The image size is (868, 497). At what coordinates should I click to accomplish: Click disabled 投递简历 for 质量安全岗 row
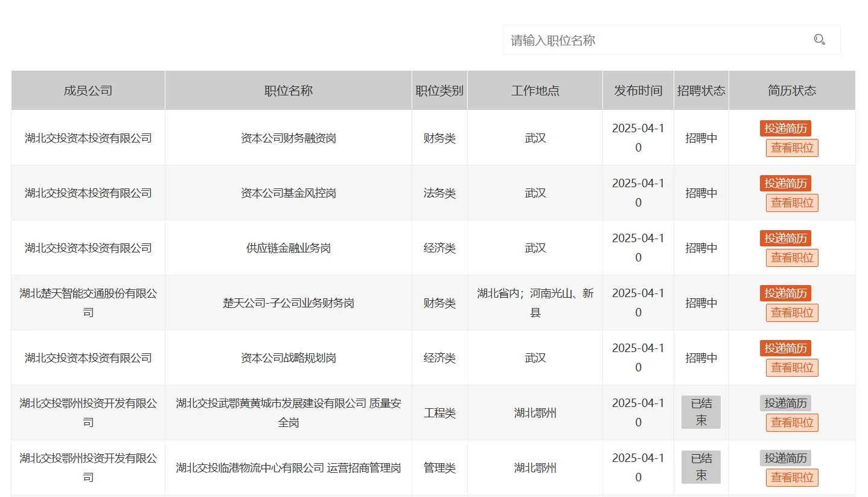click(785, 403)
